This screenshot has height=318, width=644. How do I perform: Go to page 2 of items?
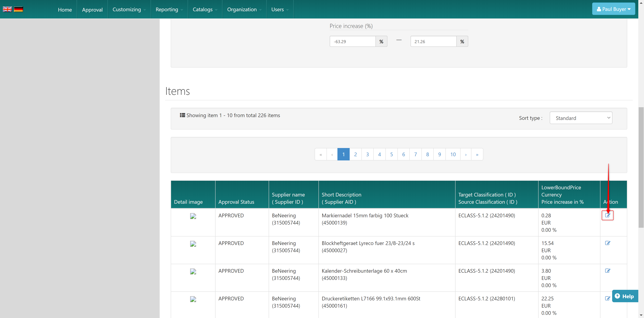click(x=355, y=154)
